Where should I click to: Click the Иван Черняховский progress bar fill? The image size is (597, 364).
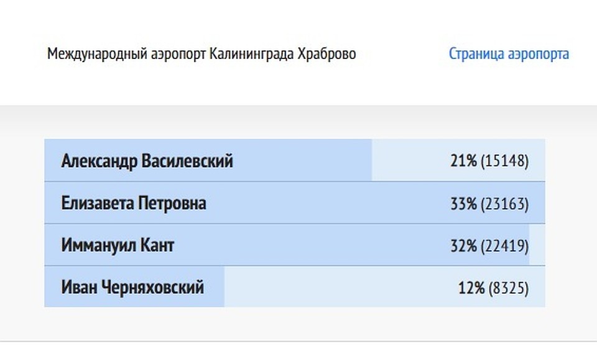coord(134,286)
